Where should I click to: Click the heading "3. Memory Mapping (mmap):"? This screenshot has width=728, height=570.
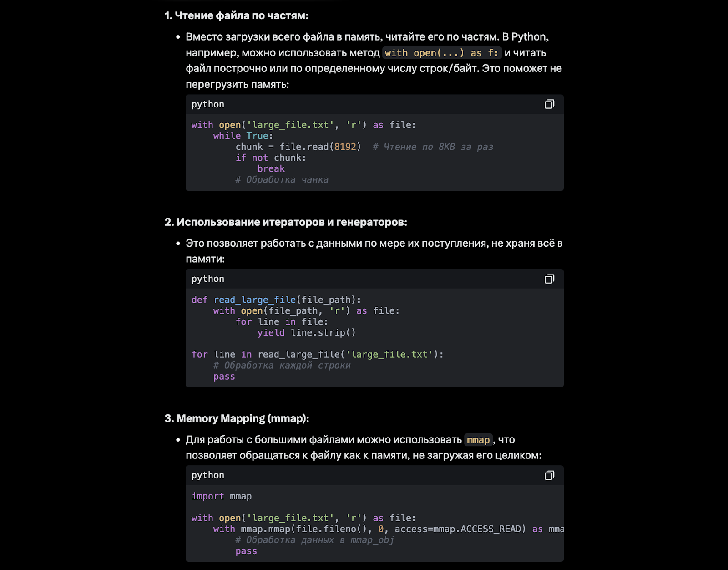click(x=237, y=418)
